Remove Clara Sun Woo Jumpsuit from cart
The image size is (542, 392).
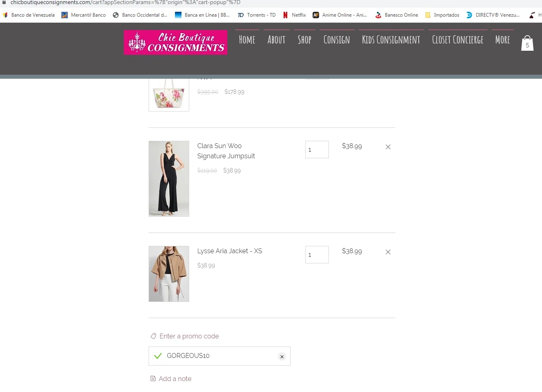388,147
